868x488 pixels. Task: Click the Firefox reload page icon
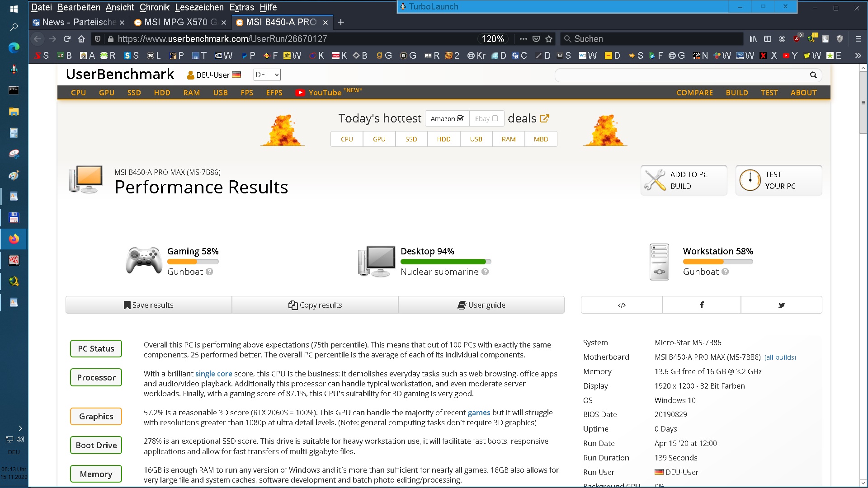pyautogui.click(x=67, y=39)
